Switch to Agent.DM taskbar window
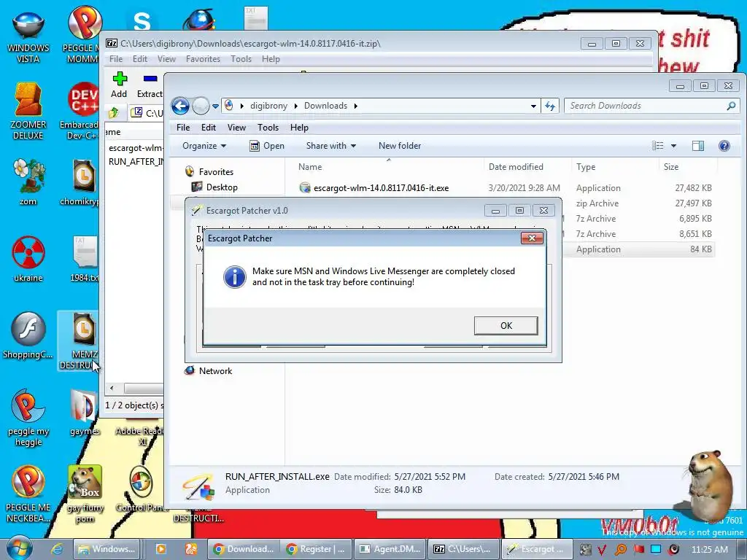747x560 pixels. [x=390, y=549]
